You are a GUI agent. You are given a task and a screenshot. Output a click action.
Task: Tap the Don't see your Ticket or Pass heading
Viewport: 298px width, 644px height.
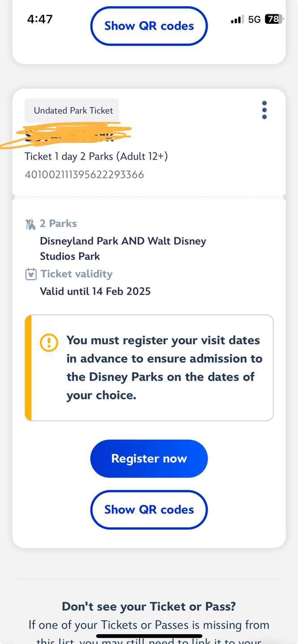coord(149,606)
